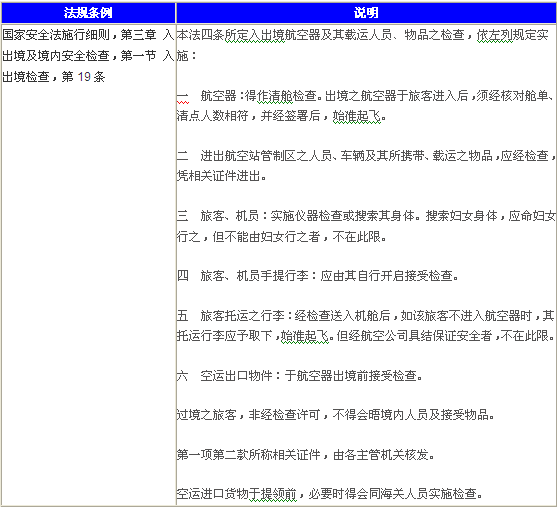
Task: Click the line 六 空运出口物件
Action: (300, 376)
